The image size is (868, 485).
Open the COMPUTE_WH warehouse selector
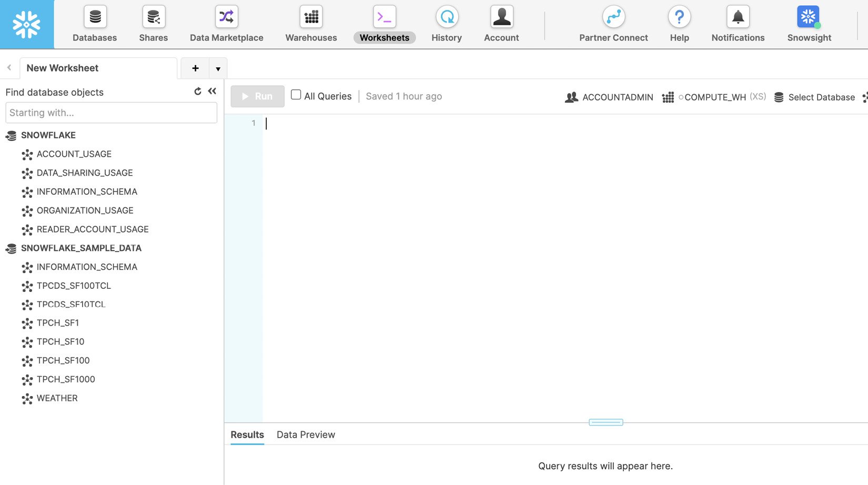[x=714, y=97]
